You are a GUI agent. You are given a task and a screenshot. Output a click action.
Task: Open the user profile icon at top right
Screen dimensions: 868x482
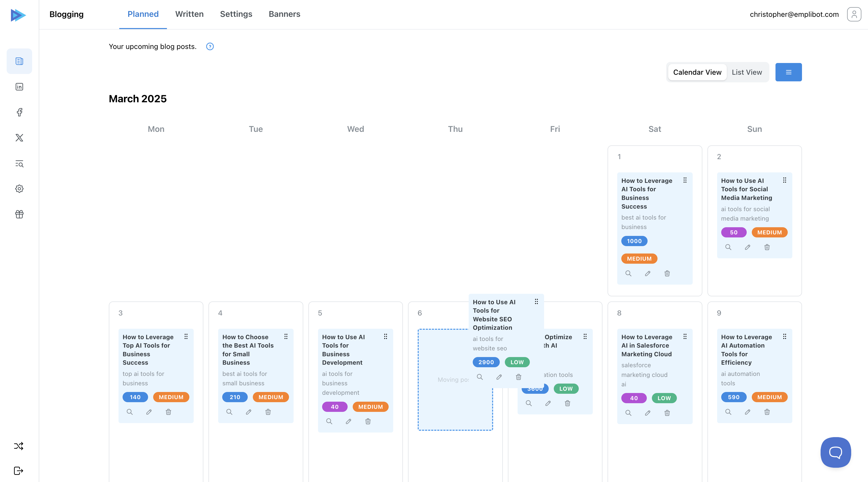pos(854,14)
